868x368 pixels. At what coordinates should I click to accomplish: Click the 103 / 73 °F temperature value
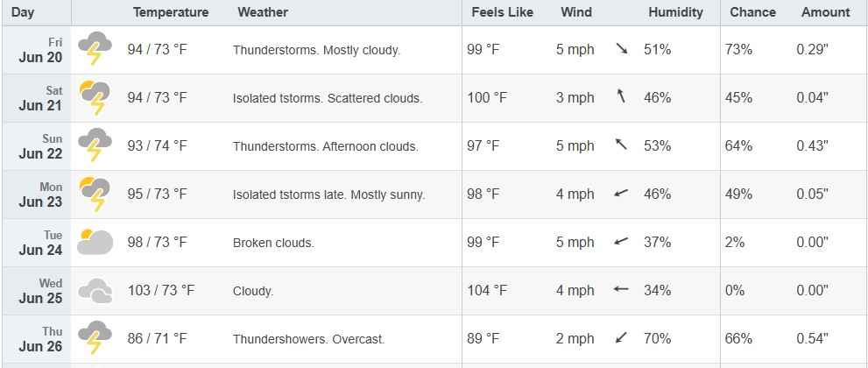[160, 290]
